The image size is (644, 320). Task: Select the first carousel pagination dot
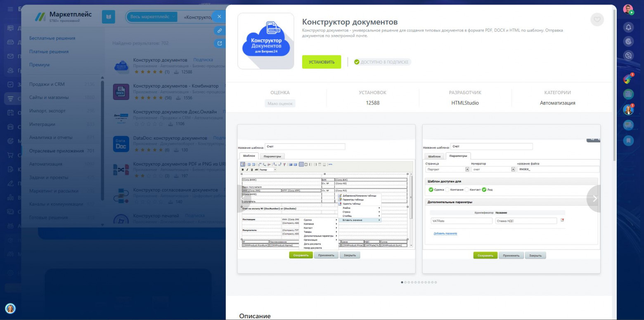coord(402,282)
